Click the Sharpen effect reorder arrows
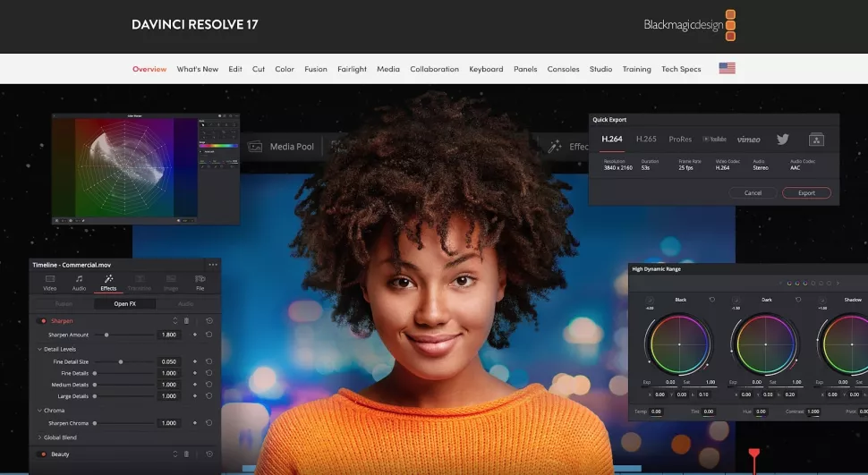Screen dimensions: 868x475 (x=174, y=320)
